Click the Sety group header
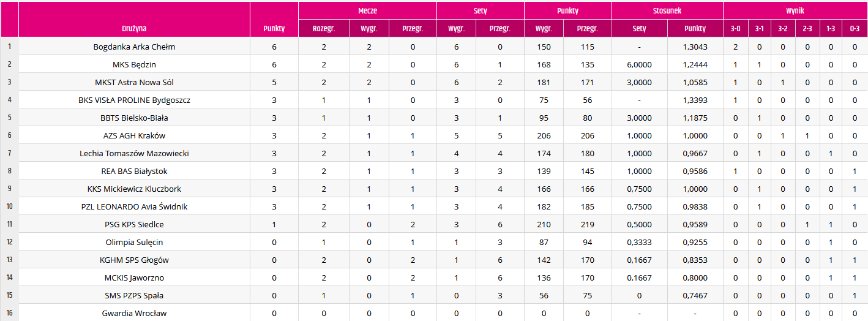This screenshot has height=321, width=868. [480, 10]
